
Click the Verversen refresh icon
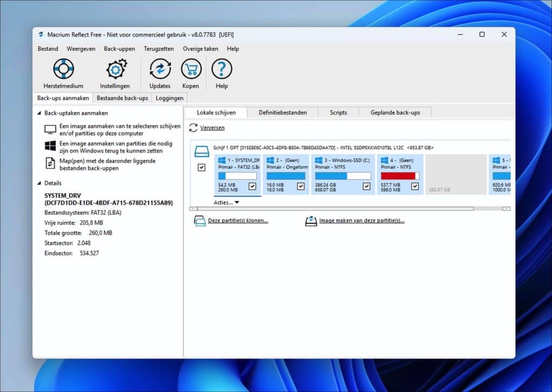[x=194, y=128]
